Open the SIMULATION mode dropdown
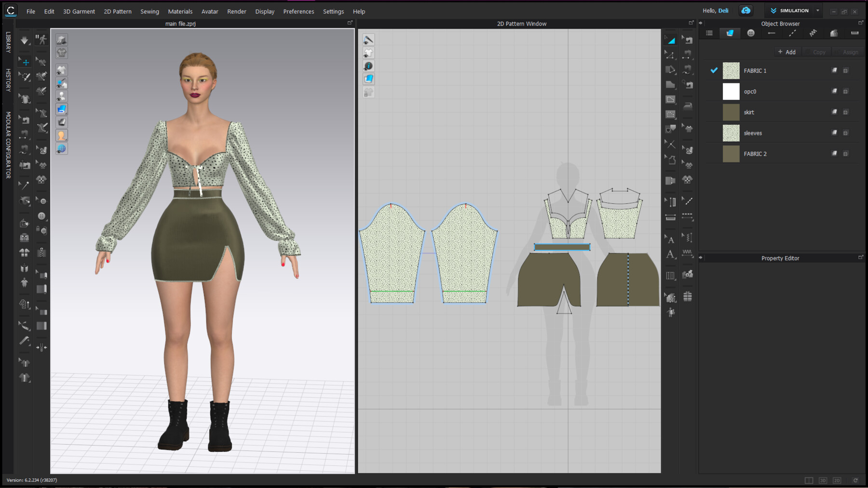Viewport: 868px width, 488px height. [x=817, y=10]
